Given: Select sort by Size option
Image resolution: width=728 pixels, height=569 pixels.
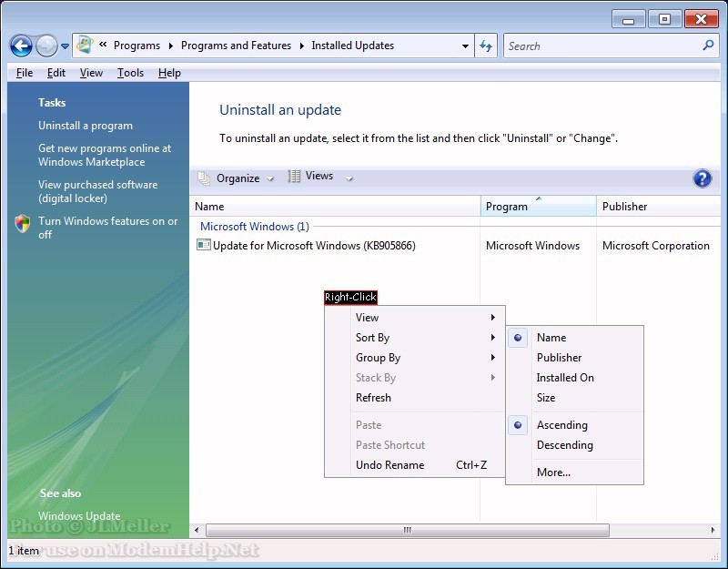Looking at the screenshot, I should point(574,398).
